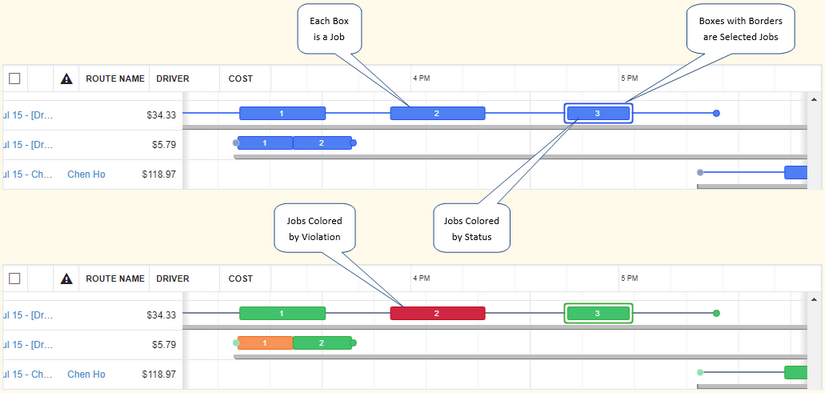
Task: Tick the select-all checkbox in upper table header
Action: [x=15, y=78]
